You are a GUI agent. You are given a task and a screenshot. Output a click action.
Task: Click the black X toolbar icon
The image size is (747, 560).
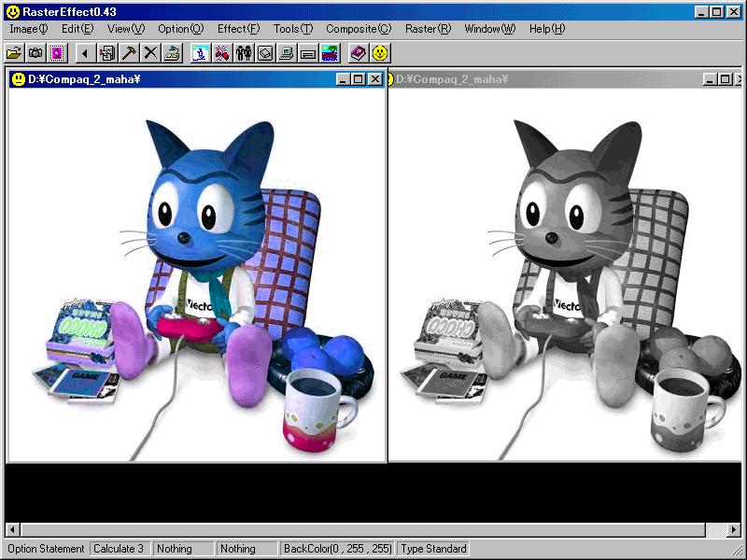click(x=150, y=53)
